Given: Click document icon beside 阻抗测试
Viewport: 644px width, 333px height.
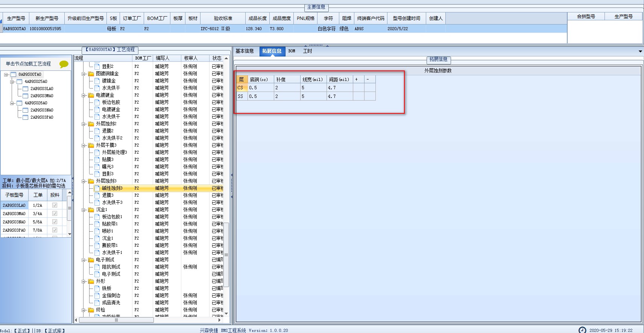Looking at the screenshot, I should click(x=97, y=267).
